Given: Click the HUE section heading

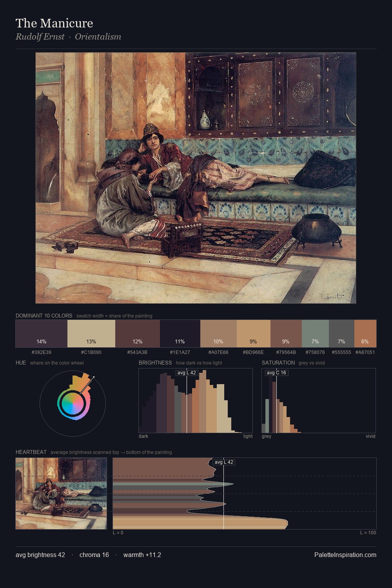Looking at the screenshot, I should (x=21, y=363).
